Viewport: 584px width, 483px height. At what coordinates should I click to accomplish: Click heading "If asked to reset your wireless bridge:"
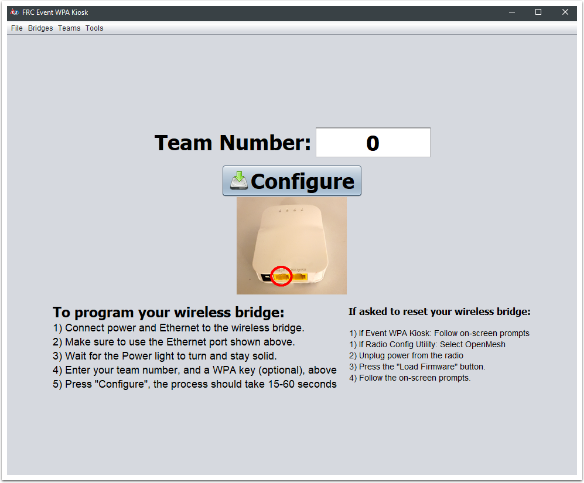pos(439,312)
